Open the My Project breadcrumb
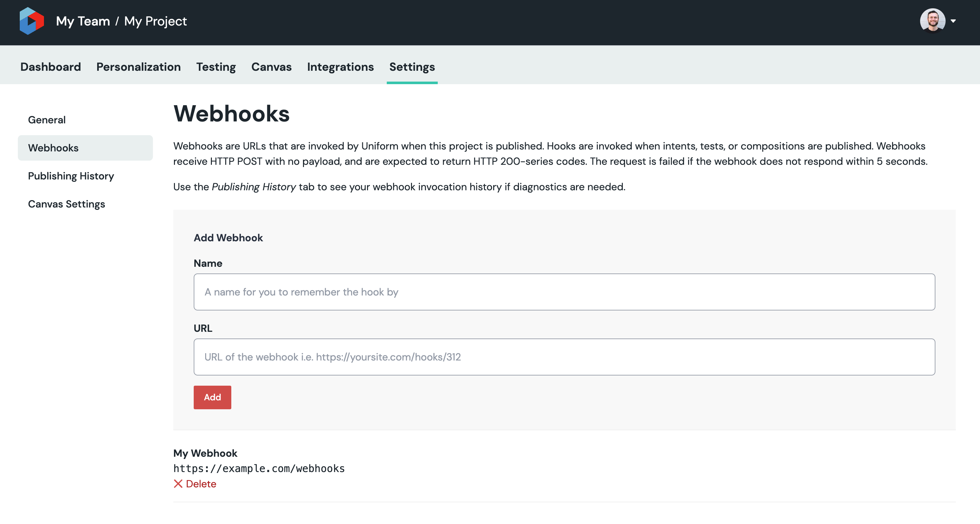Screen dimensions: 980x524 [x=155, y=21]
